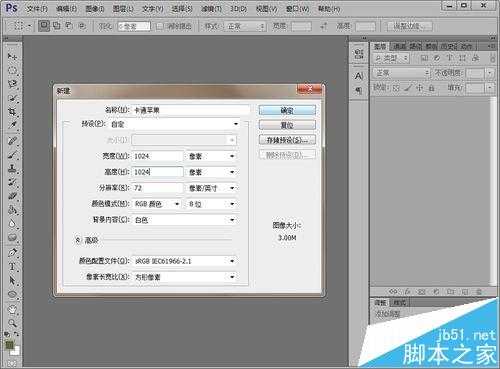The width and height of the screenshot is (500, 369).
Task: Select the Blur tool
Action: pyautogui.click(x=12, y=223)
